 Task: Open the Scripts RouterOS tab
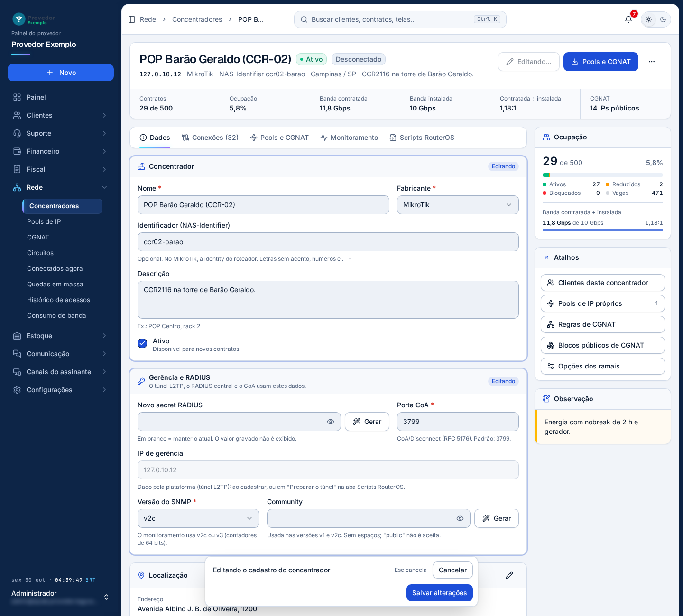[422, 138]
